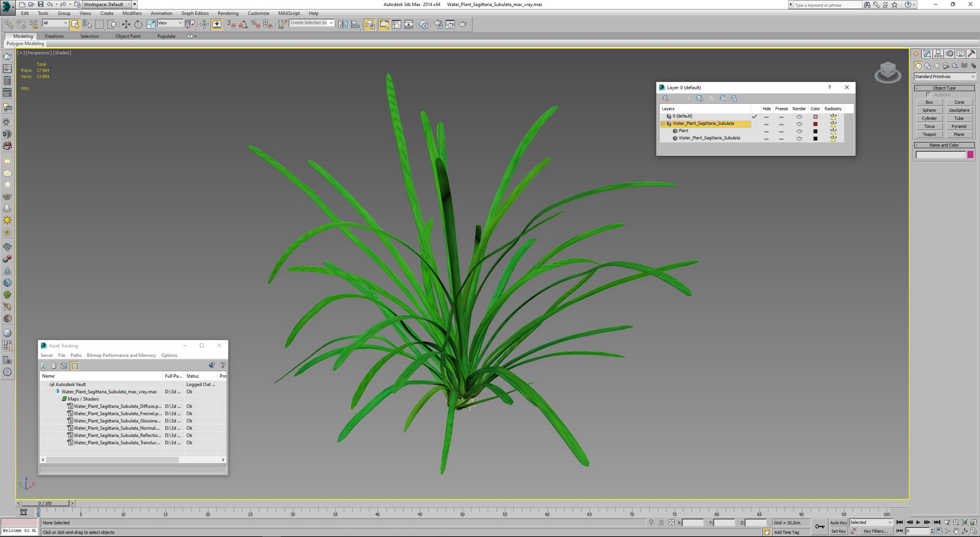Image resolution: width=980 pixels, height=537 pixels.
Task: Click the Unlink Selection icon
Action: coord(21,24)
